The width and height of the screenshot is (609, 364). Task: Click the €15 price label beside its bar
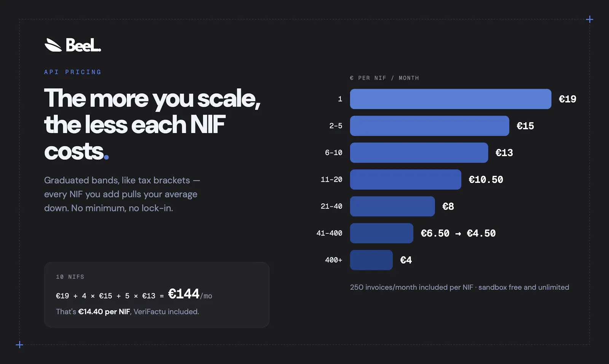click(x=525, y=126)
